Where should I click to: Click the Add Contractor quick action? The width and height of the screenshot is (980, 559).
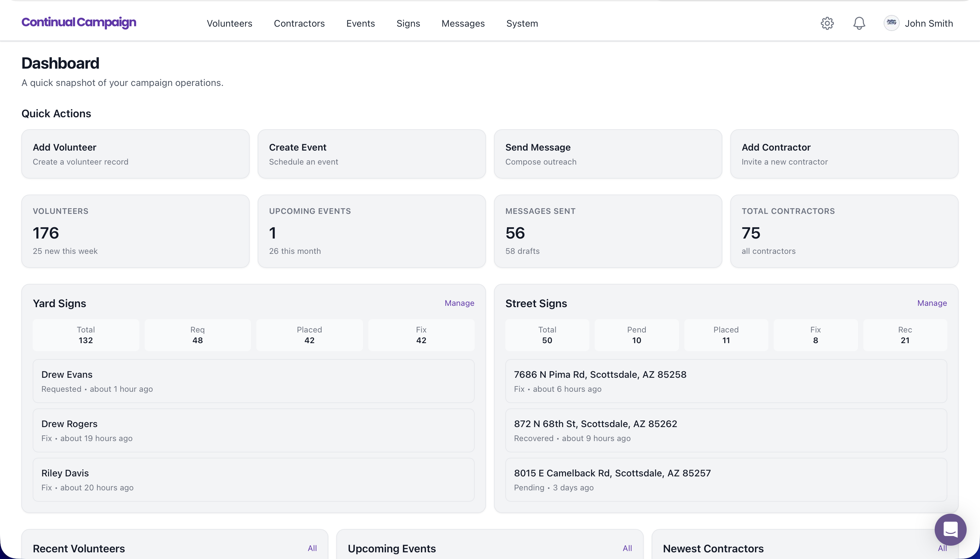pyautogui.click(x=844, y=154)
